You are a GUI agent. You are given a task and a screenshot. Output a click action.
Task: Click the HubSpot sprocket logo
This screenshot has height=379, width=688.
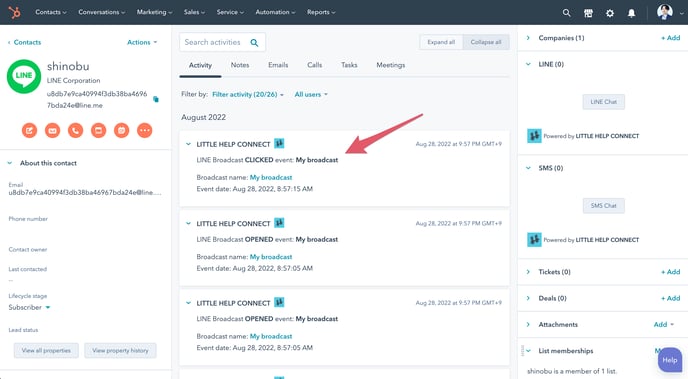point(14,12)
